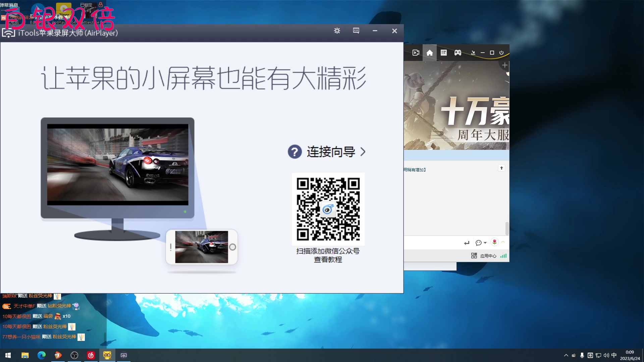Expand the orange up-caret beside flower
Screen dimensions: 644x362
click(x=503, y=242)
